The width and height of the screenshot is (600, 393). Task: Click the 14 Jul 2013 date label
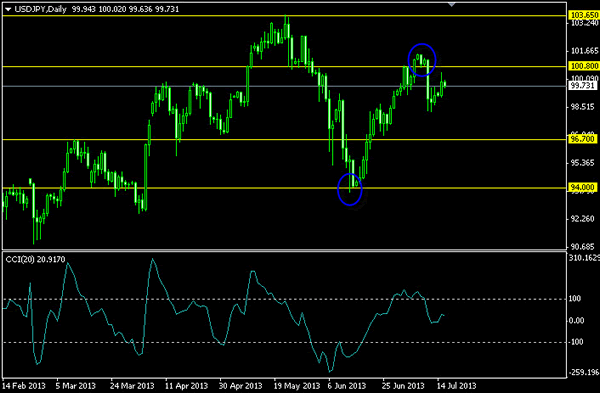(x=457, y=386)
